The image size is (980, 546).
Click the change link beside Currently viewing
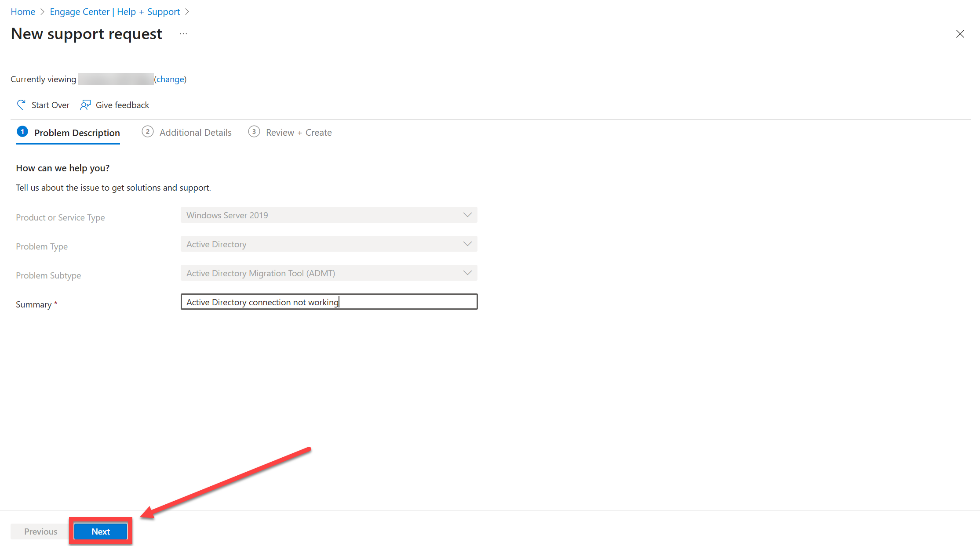(170, 80)
